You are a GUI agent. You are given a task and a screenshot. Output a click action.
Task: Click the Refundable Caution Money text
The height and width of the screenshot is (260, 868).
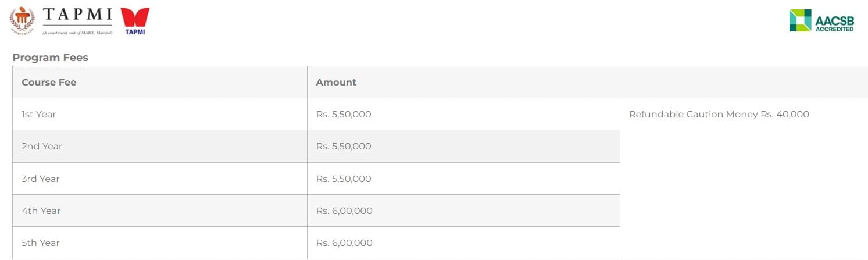(719, 114)
